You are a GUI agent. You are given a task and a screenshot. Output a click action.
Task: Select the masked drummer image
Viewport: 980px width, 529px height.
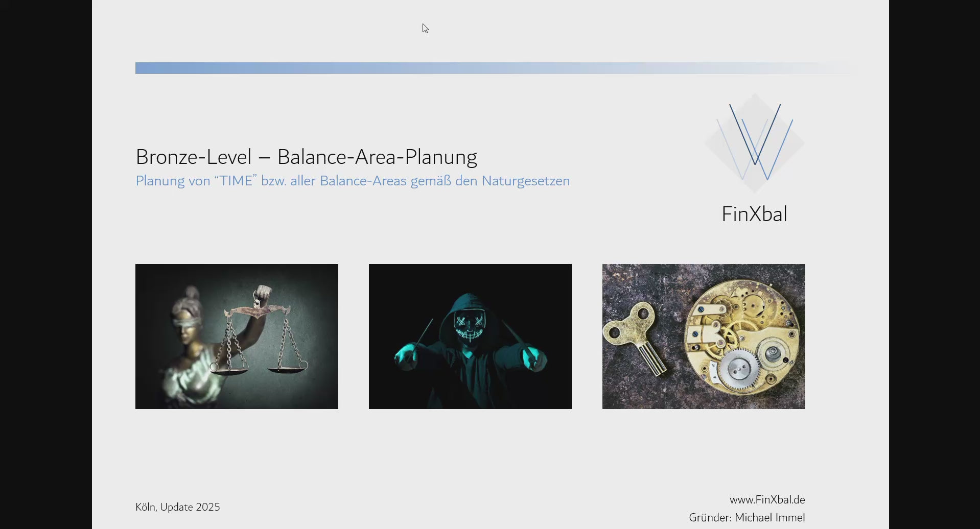pyautogui.click(x=470, y=336)
